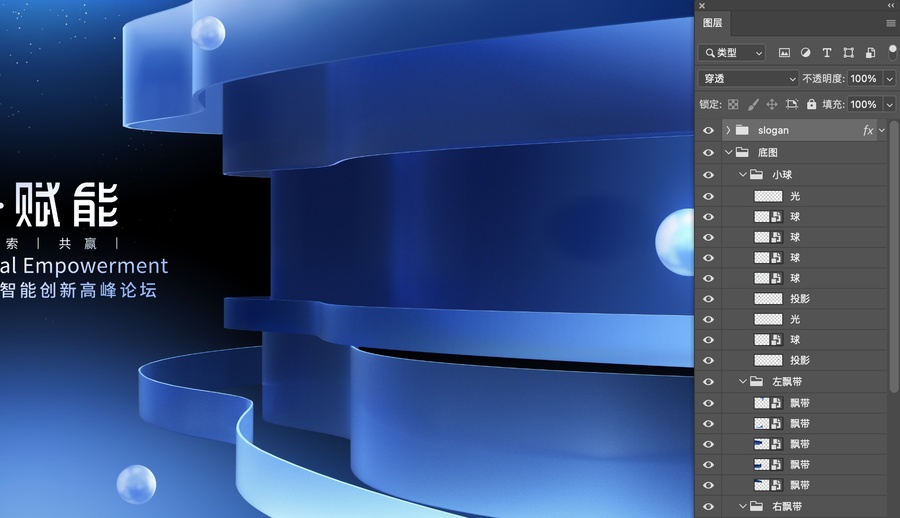The image size is (900, 518).
Task: Collapse the 右飘带 group chevron
Action: [x=742, y=506]
